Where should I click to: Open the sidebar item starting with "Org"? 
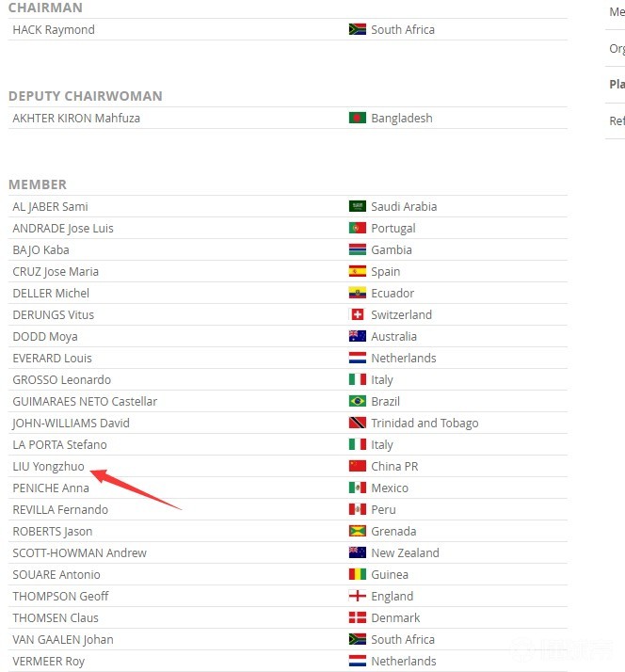[x=617, y=49]
